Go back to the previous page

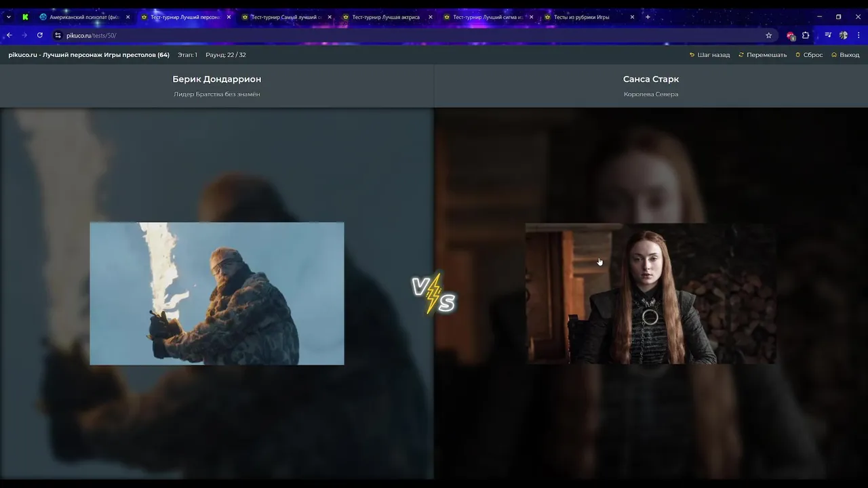(x=9, y=35)
